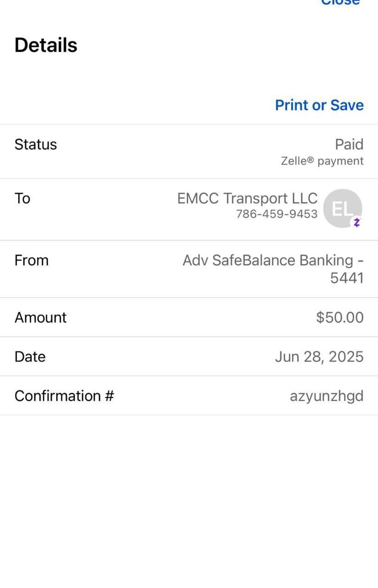Tap the Zelle payment subtitle text
The image size is (378, 588).
(x=322, y=161)
